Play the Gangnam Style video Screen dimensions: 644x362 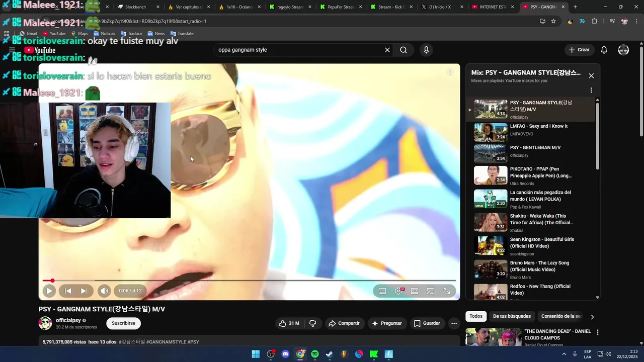pos(49,291)
